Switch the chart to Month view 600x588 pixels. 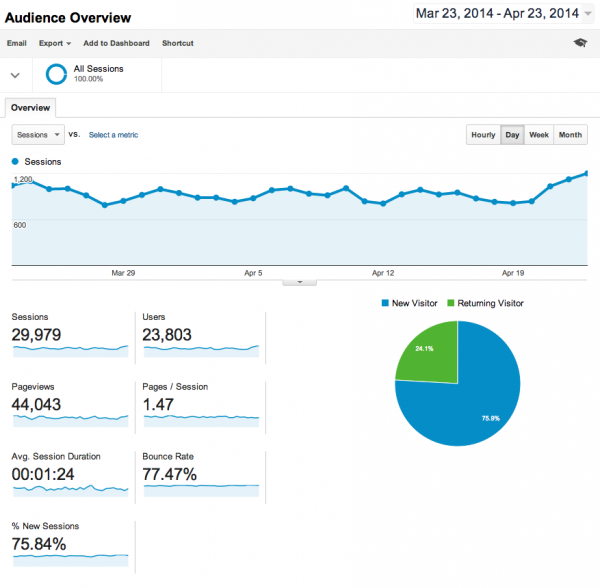tap(570, 135)
